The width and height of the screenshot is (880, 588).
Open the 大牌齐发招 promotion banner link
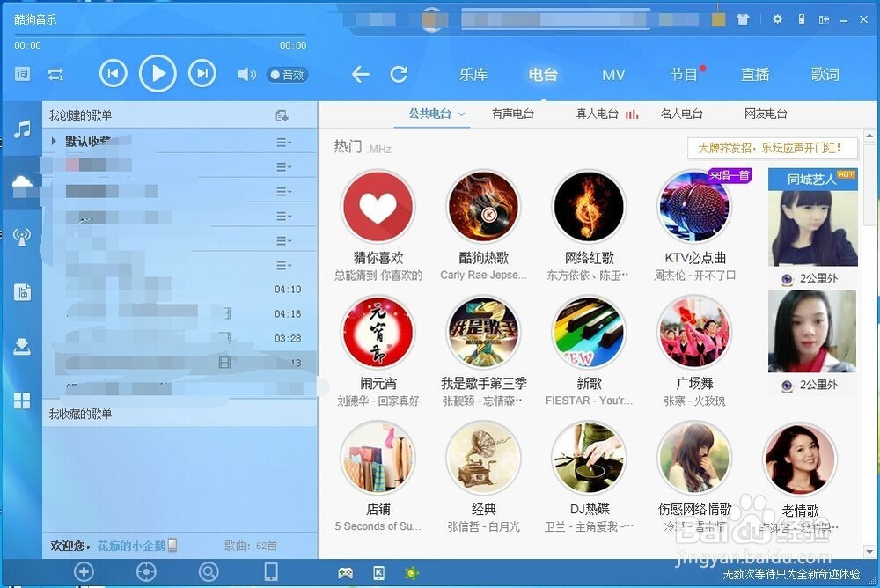tap(773, 148)
